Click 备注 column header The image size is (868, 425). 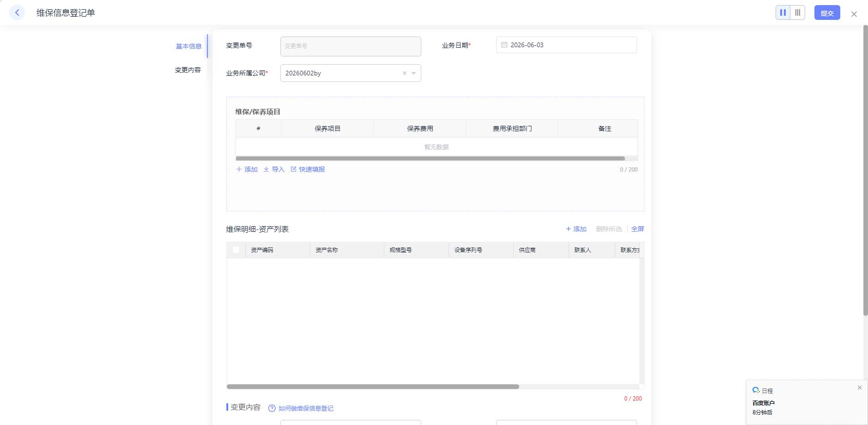click(x=605, y=129)
